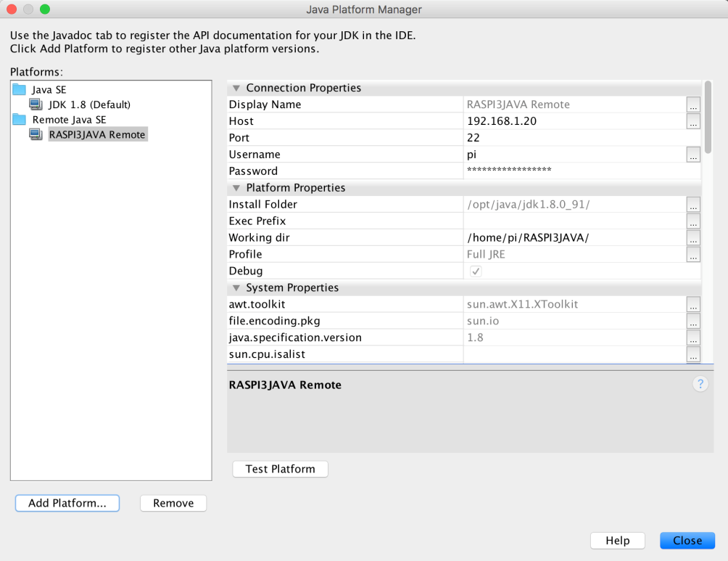Click the JDK 1.8 platform computer icon
The width and height of the screenshot is (728, 561).
(x=36, y=104)
